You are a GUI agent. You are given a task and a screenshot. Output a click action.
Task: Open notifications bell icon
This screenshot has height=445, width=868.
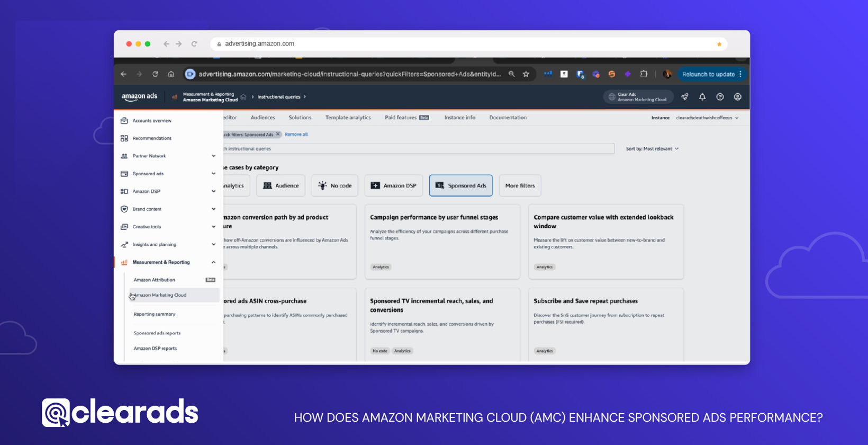702,97
